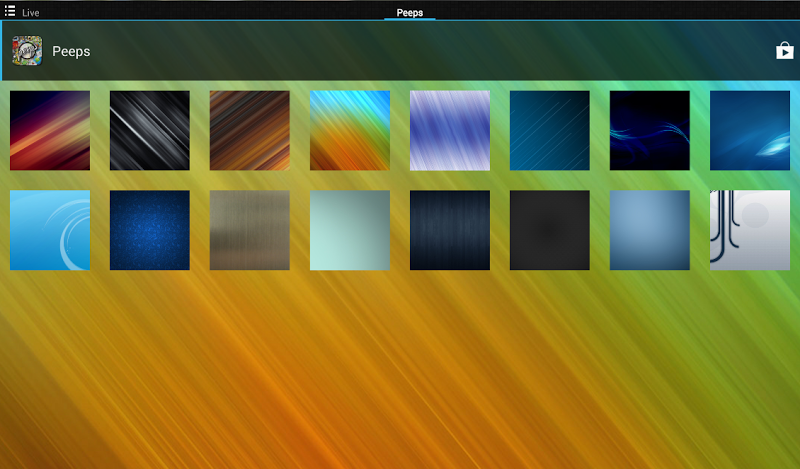Choose the purple and white streaked wallpaper
This screenshot has width=800, height=469.
point(450,131)
